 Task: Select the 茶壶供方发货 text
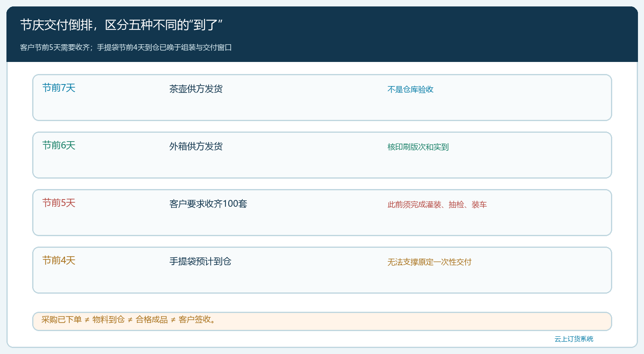[x=196, y=89]
